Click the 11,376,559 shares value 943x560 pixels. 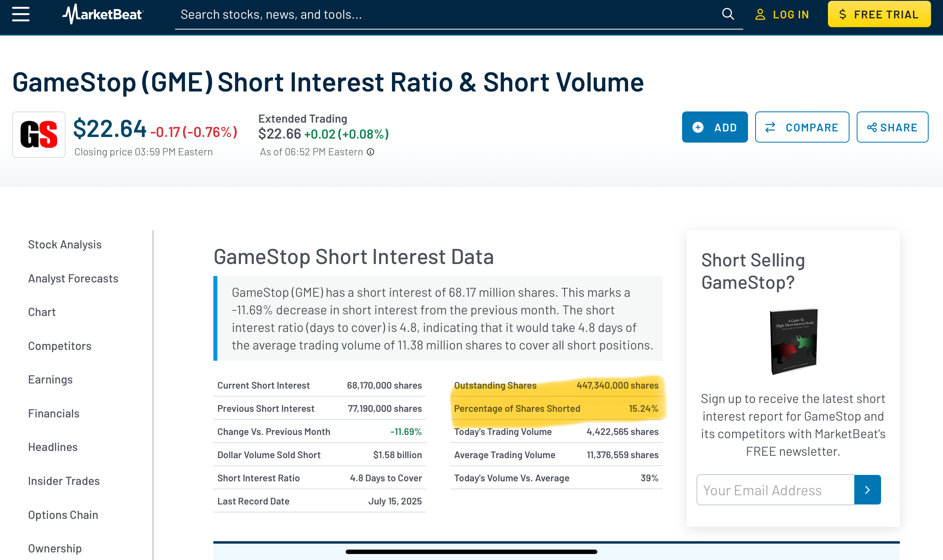pos(623,455)
